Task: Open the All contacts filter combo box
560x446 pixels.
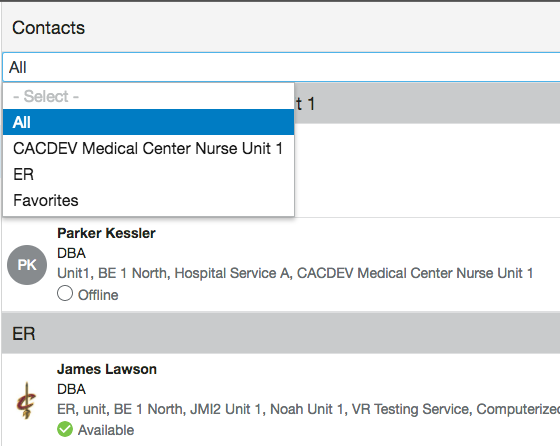Action: click(x=281, y=67)
